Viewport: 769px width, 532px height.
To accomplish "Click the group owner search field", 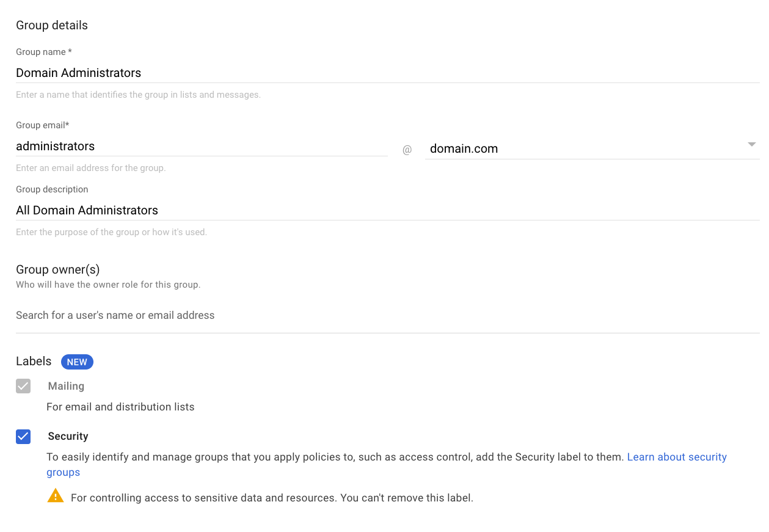I will 387,315.
